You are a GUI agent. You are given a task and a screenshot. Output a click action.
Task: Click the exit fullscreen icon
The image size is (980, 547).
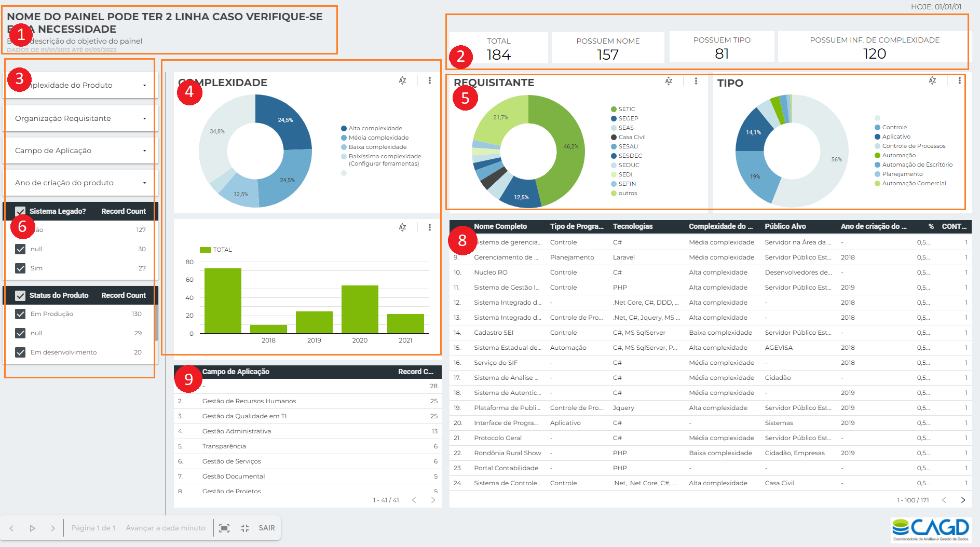click(x=245, y=528)
